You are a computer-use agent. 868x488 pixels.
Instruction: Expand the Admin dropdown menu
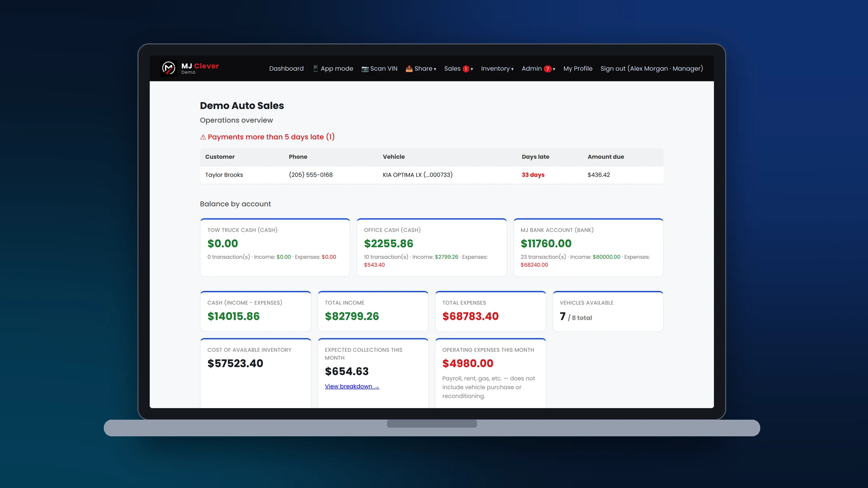(x=539, y=69)
